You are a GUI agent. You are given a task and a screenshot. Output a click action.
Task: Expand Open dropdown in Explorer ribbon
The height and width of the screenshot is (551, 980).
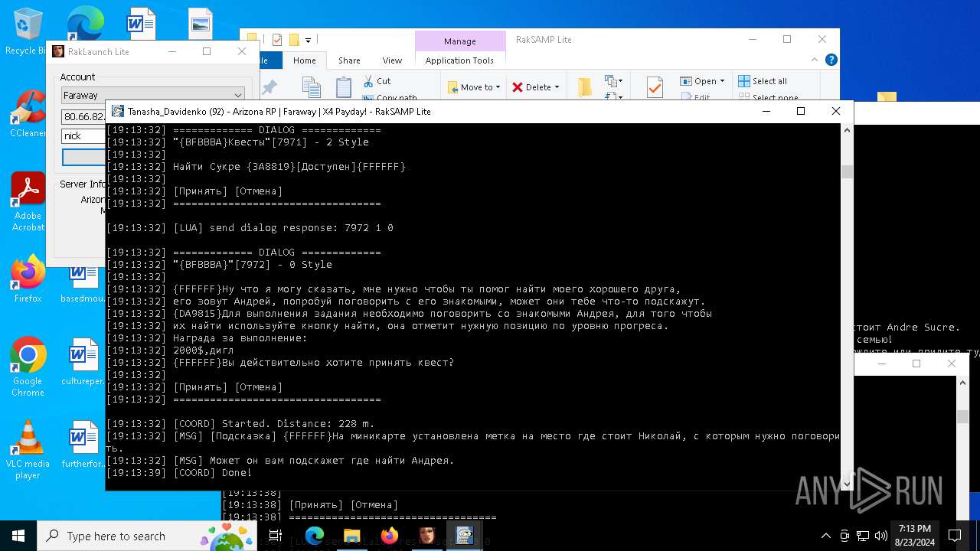(x=723, y=81)
